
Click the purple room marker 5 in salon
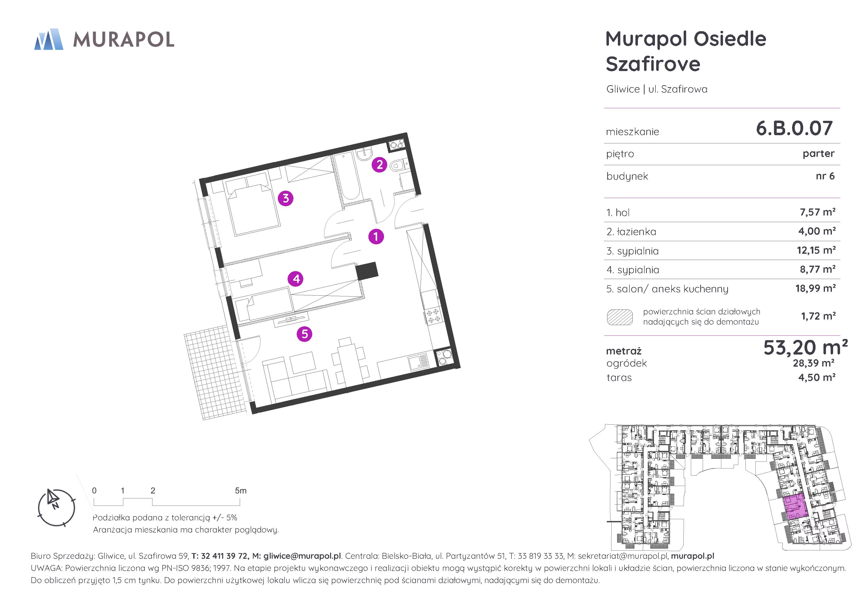click(x=305, y=334)
